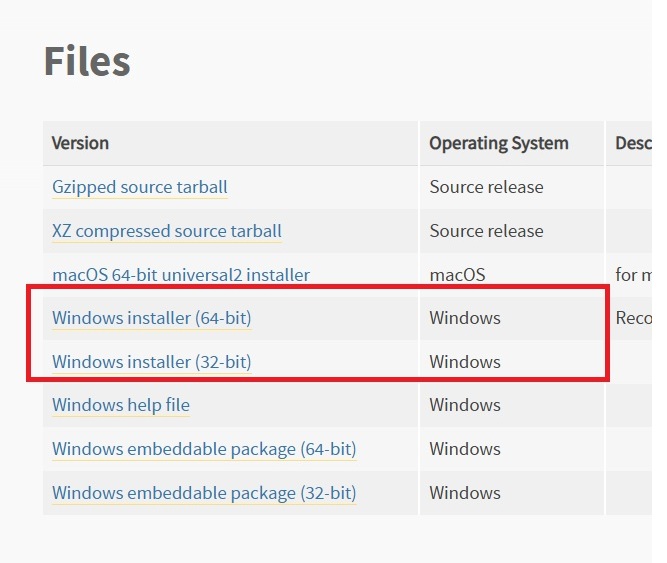Open the Gzipped source tarball link
The image size is (667, 563).
pyautogui.click(x=139, y=187)
